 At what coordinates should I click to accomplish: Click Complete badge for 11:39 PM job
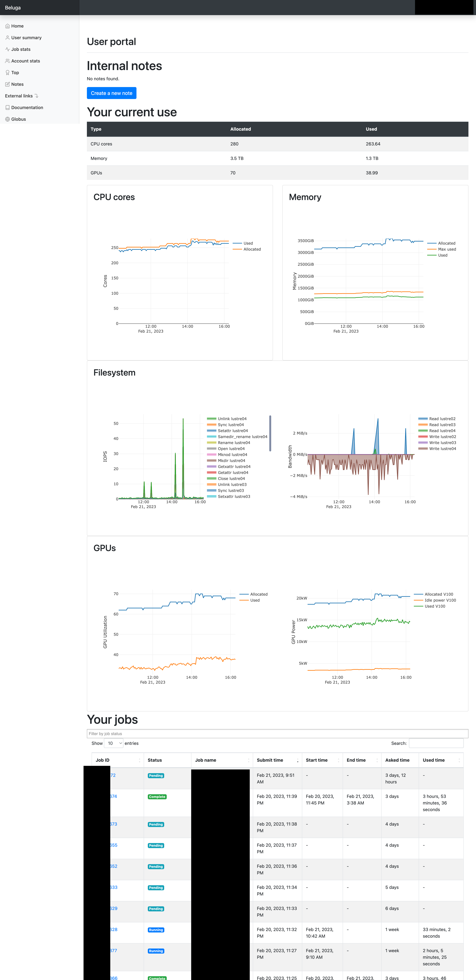coord(157,797)
